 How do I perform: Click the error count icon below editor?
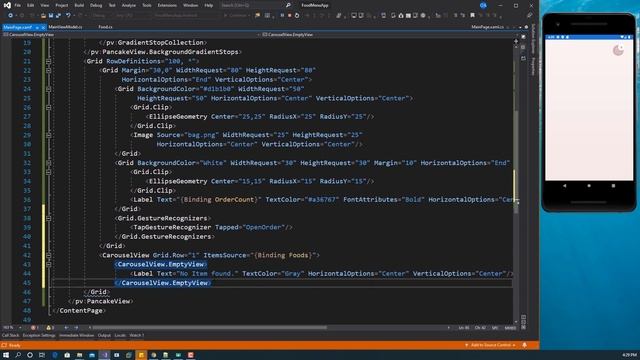point(33,327)
